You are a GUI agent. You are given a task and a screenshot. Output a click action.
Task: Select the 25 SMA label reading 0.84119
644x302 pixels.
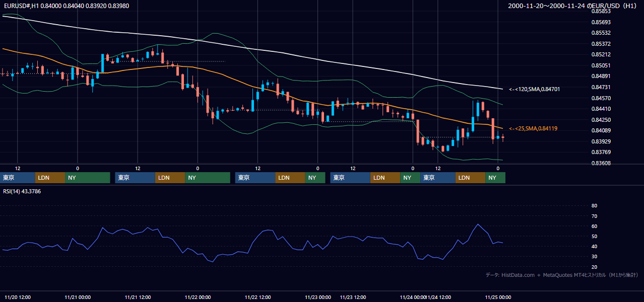coord(533,129)
